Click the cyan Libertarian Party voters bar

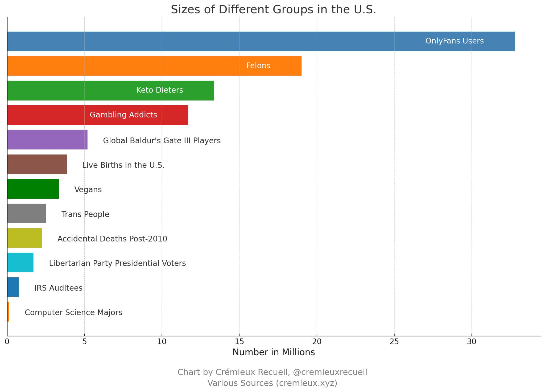click(x=20, y=262)
